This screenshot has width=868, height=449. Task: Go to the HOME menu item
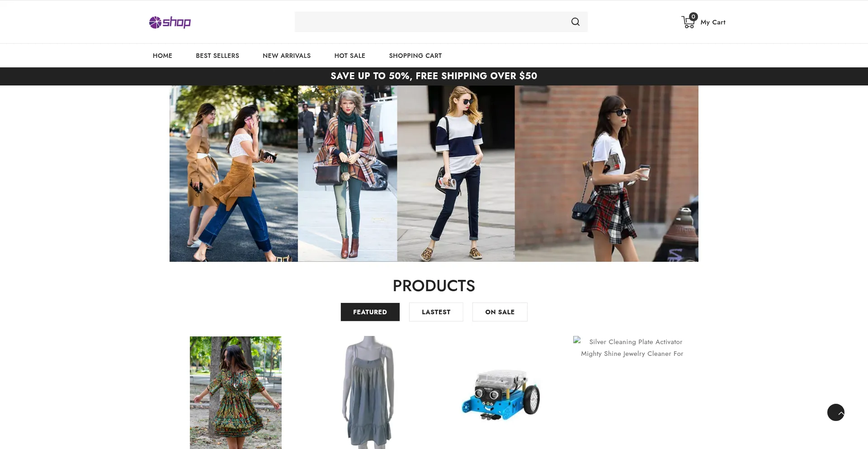click(x=162, y=56)
